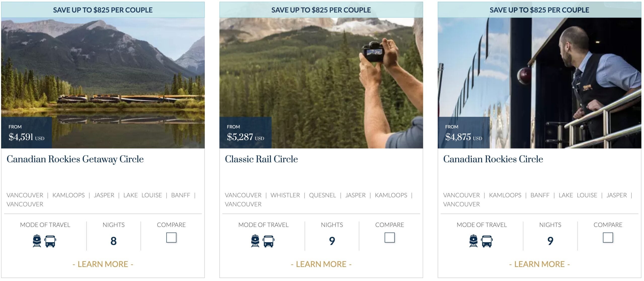Screen dimensions: 644x281
Task: Open Learn More for Classic Rail Circle
Action: tap(321, 264)
